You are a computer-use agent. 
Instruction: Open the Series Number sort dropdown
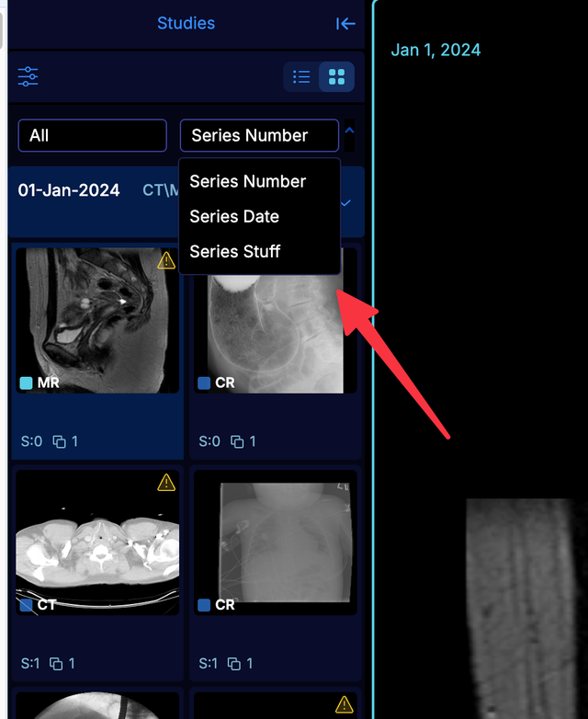[259, 135]
